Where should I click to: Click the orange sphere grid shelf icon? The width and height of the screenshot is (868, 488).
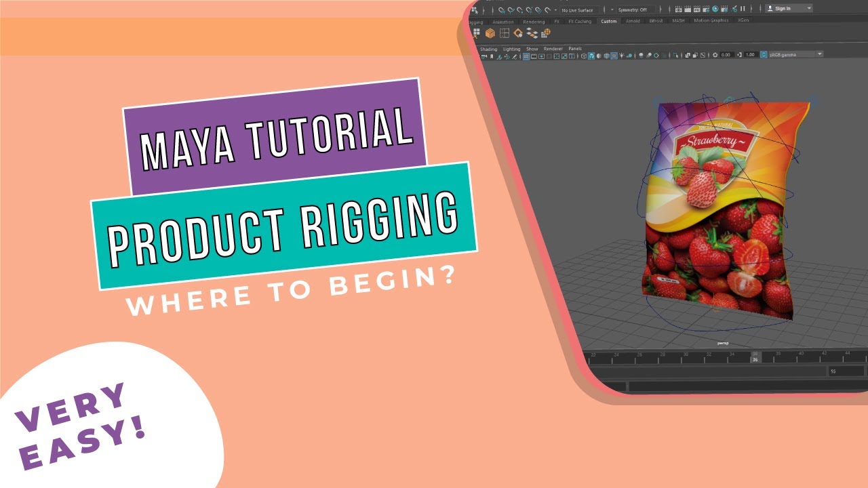tap(546, 33)
